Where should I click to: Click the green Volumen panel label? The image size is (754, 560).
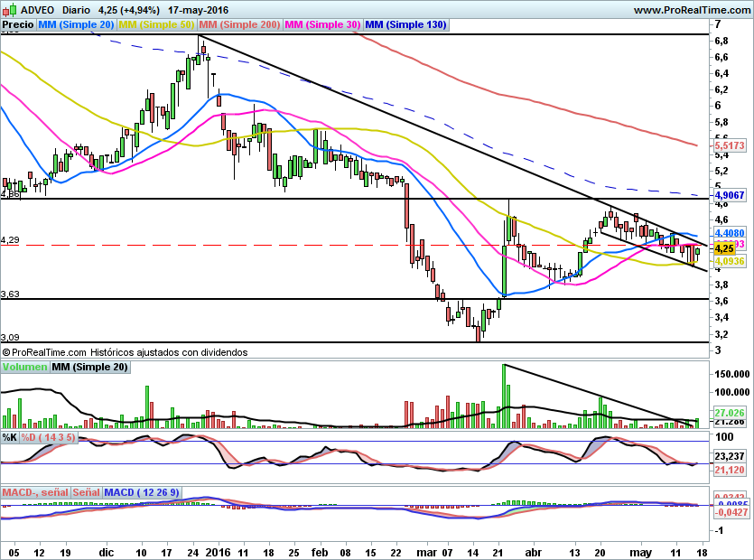pyautogui.click(x=24, y=367)
